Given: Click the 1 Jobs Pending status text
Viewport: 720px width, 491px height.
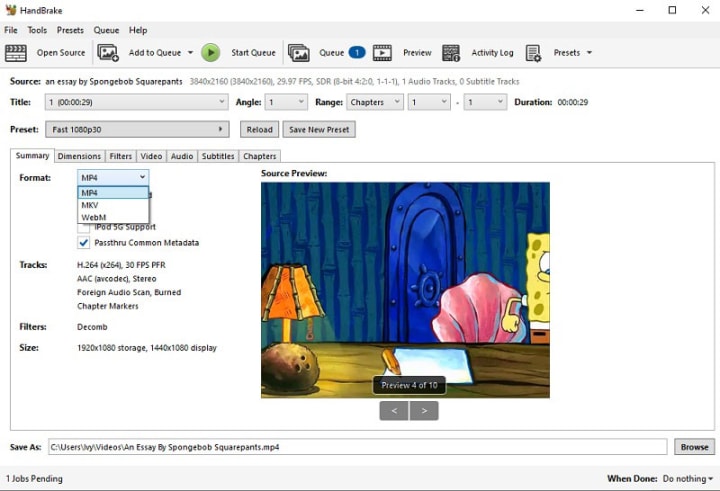Looking at the screenshot, I should coord(34,479).
